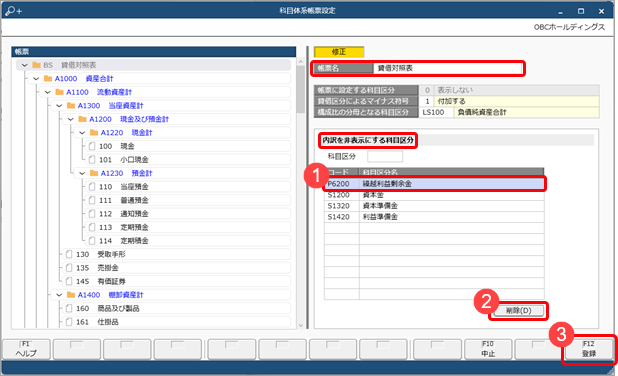Image resolution: width=618 pixels, height=376 pixels.
Task: Select the 161 仕掛品 tree label
Action: pos(97,322)
